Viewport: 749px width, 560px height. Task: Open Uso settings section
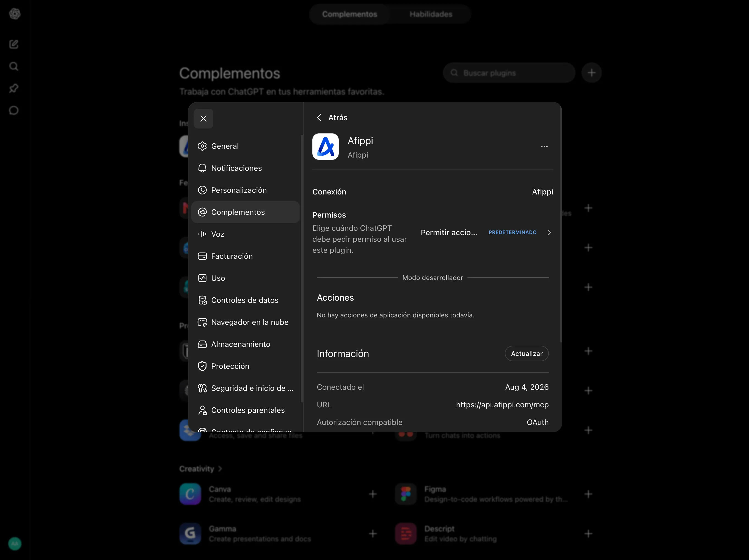[x=245, y=278]
